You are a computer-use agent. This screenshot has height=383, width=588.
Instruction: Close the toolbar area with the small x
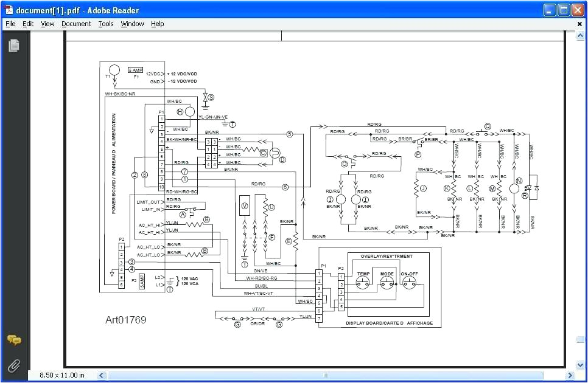[x=579, y=24]
